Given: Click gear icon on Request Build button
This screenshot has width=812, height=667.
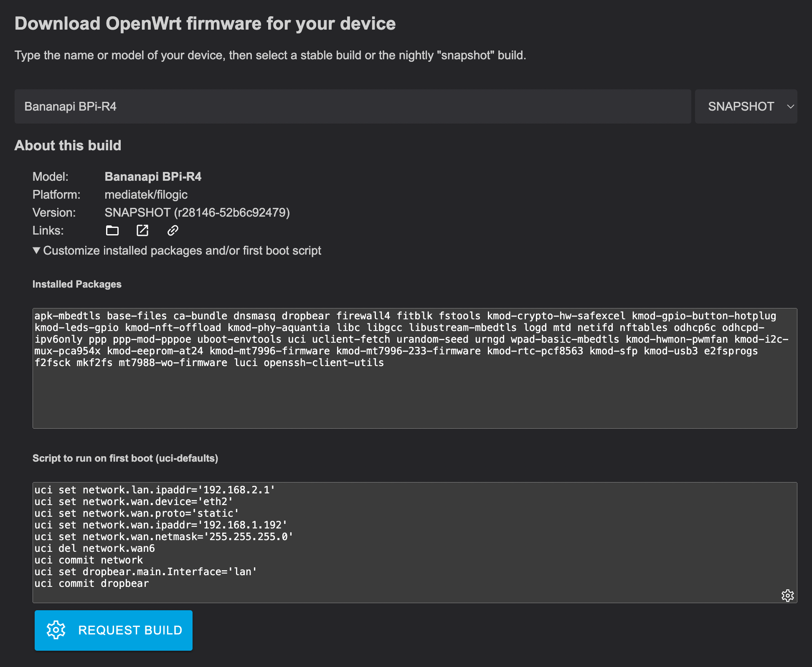Looking at the screenshot, I should pos(56,630).
